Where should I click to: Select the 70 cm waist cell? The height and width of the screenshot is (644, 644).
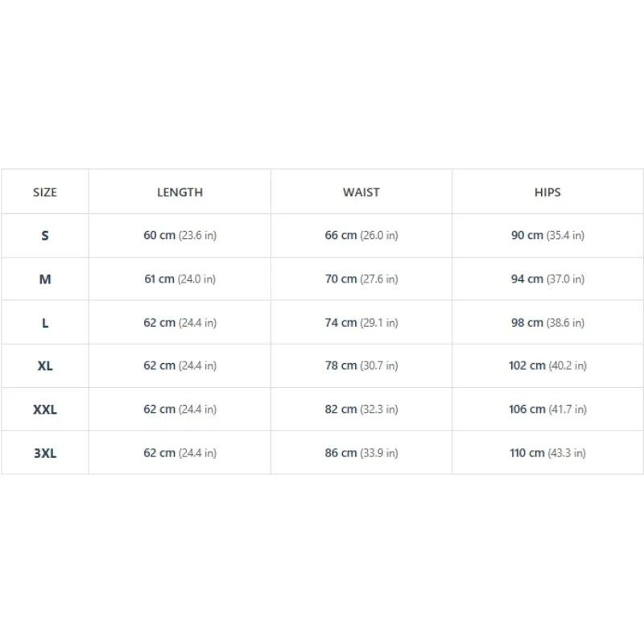(x=361, y=279)
